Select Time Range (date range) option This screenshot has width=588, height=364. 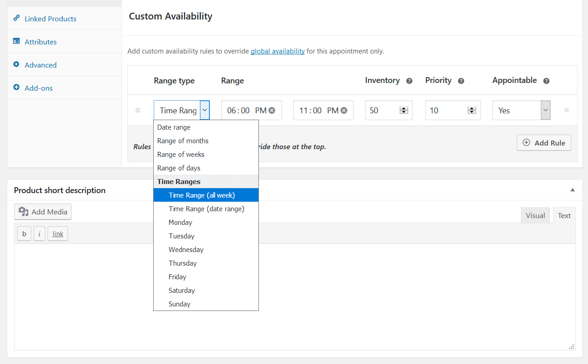click(x=206, y=209)
